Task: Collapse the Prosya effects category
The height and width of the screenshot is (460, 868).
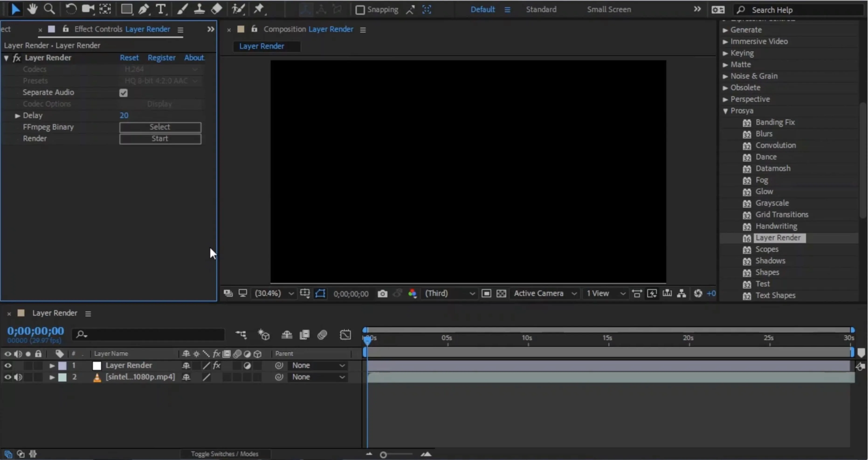Action: pyautogui.click(x=725, y=111)
